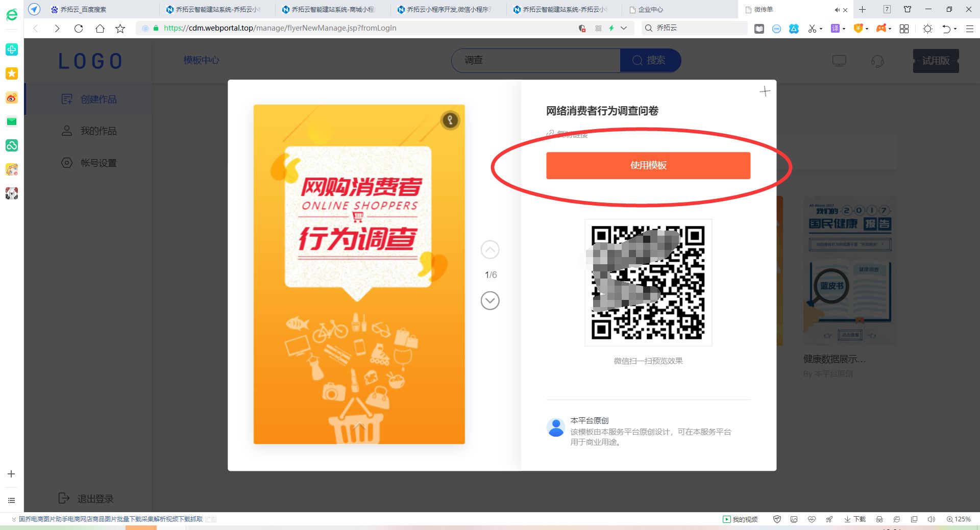
Task: Bookmark page with star icon
Action: 120,29
